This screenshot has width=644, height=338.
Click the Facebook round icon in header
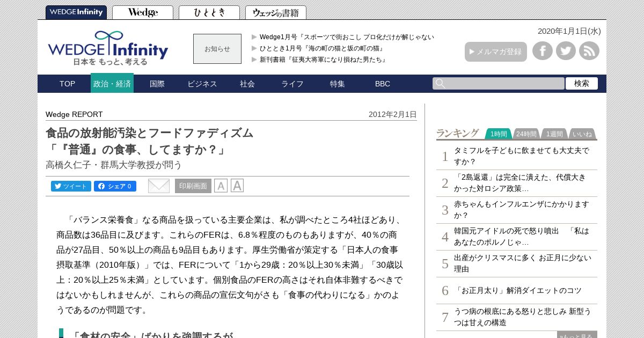(x=543, y=51)
